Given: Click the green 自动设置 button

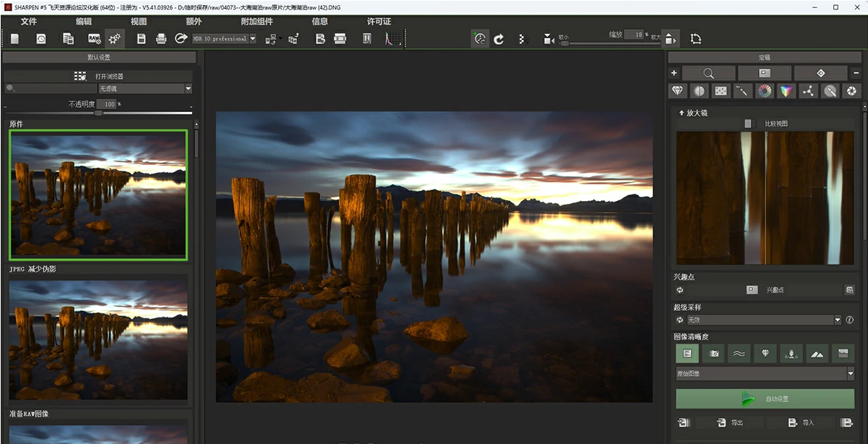Looking at the screenshot, I should click(x=765, y=398).
